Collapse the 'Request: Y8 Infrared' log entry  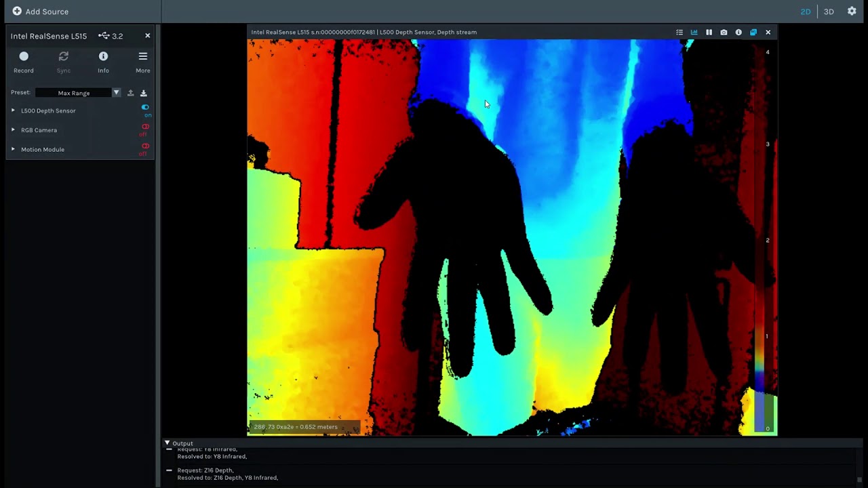click(169, 449)
